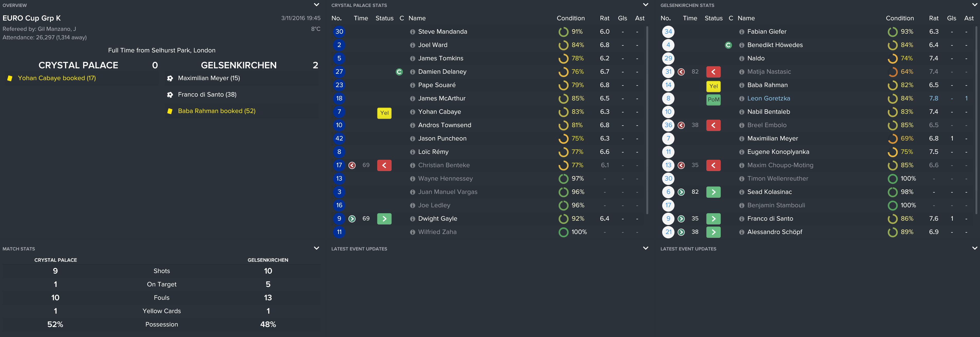
Task: Open the Crystal Palace Stats panel dropdown
Action: 645,5
